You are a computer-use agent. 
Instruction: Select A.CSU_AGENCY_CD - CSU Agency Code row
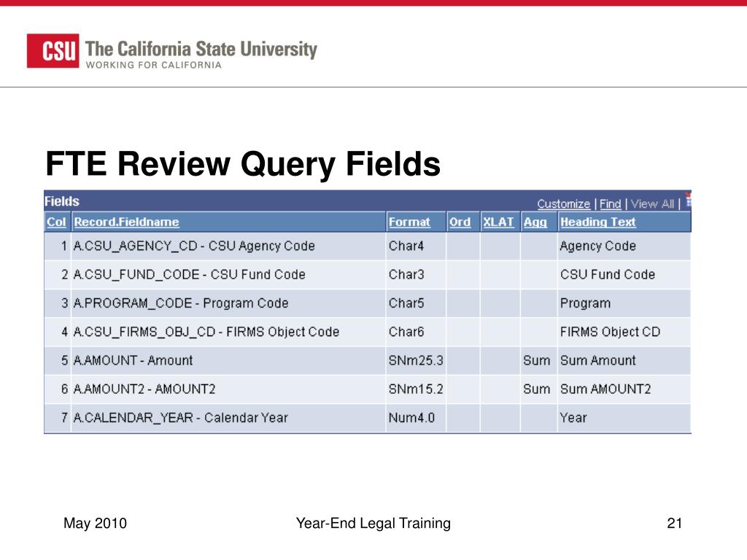point(368,246)
